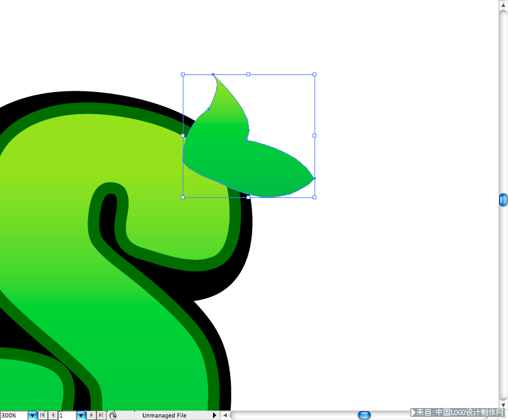The width and height of the screenshot is (508, 420).
Task: Click the 300% zoom level field
Action: coord(14,416)
